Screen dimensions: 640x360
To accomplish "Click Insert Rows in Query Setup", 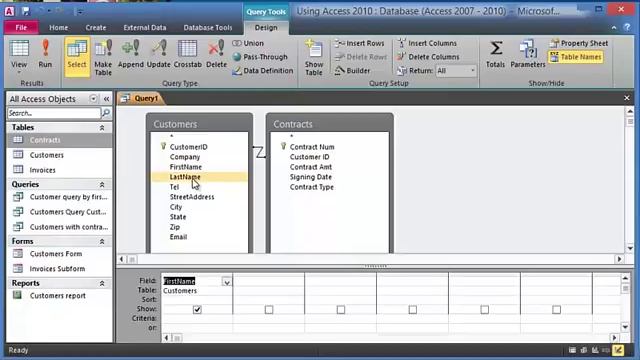I will 360,43.
